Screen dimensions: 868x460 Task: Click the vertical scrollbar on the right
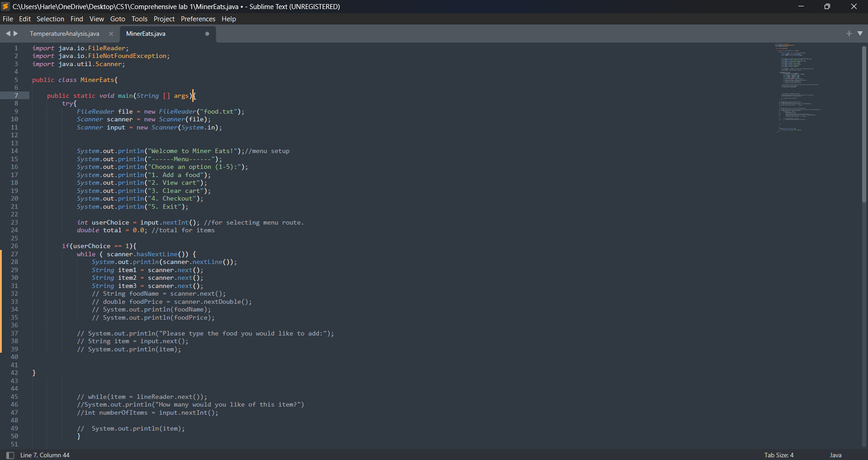point(864,122)
